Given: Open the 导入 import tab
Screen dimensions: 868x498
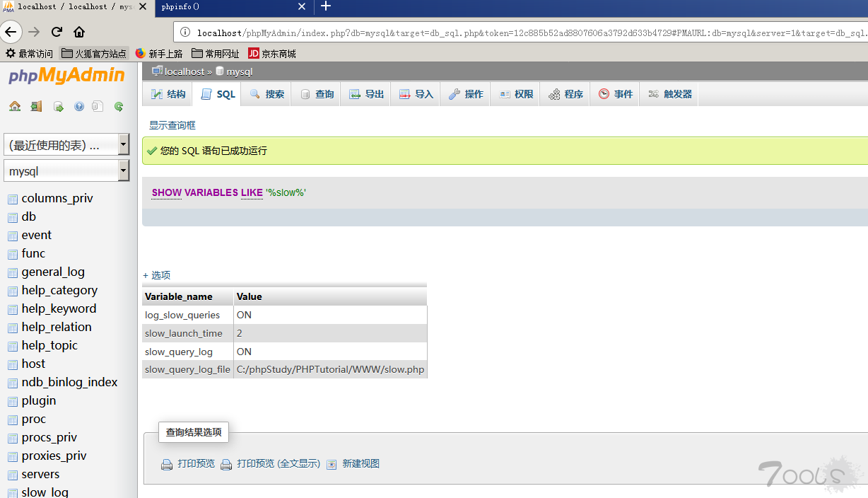Looking at the screenshot, I should coord(415,94).
